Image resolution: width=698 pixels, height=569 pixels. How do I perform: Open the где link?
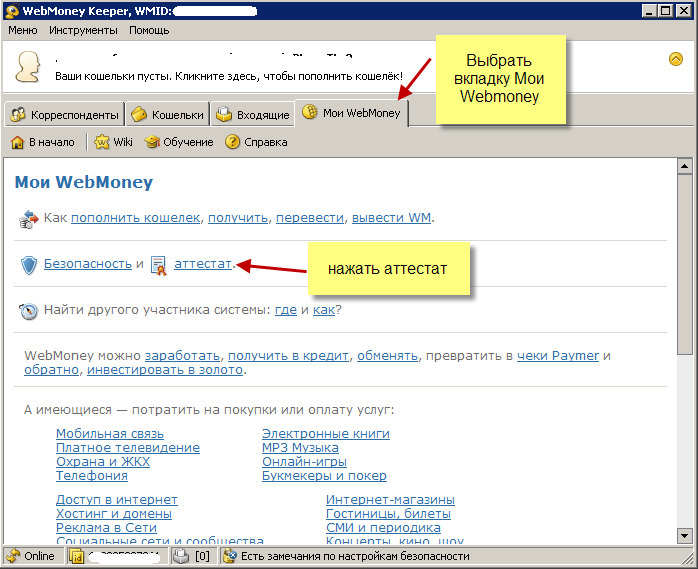point(286,310)
